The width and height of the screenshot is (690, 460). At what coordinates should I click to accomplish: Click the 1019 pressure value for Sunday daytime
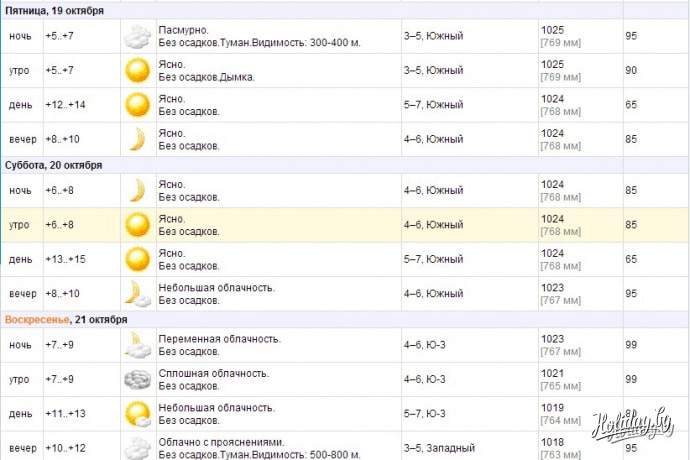pyautogui.click(x=552, y=407)
